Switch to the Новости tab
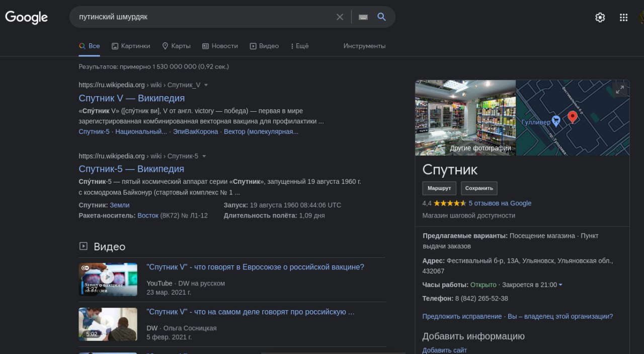The image size is (644, 354). (x=220, y=46)
